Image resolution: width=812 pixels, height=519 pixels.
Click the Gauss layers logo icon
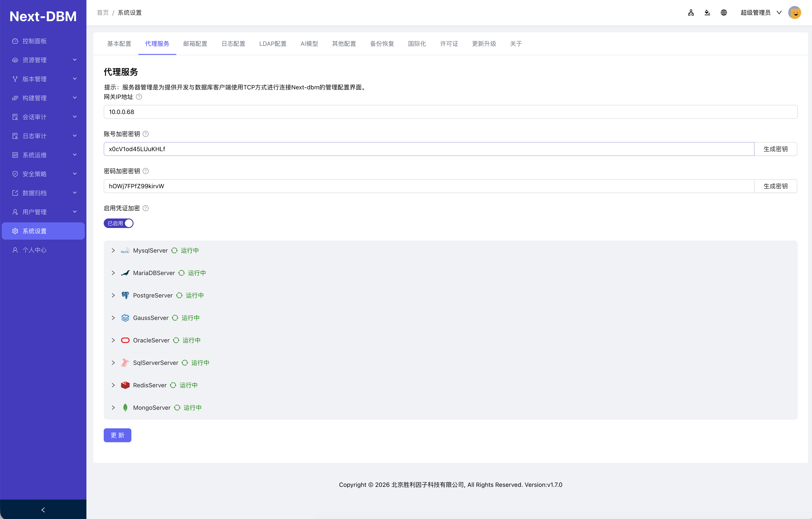(125, 318)
